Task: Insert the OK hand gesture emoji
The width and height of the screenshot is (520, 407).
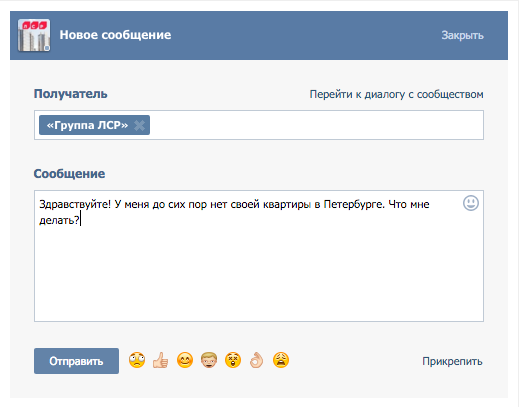Action: click(x=257, y=360)
